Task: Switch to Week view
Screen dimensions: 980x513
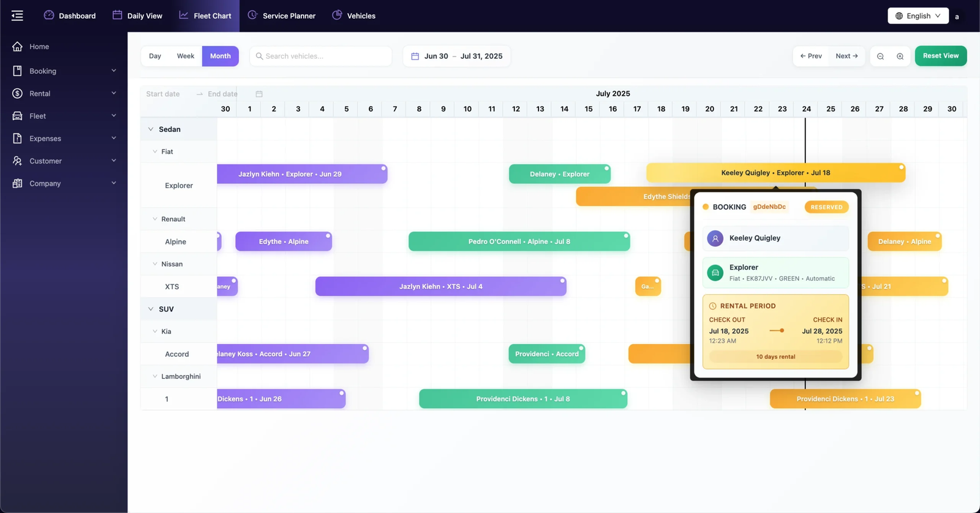Action: (186, 56)
